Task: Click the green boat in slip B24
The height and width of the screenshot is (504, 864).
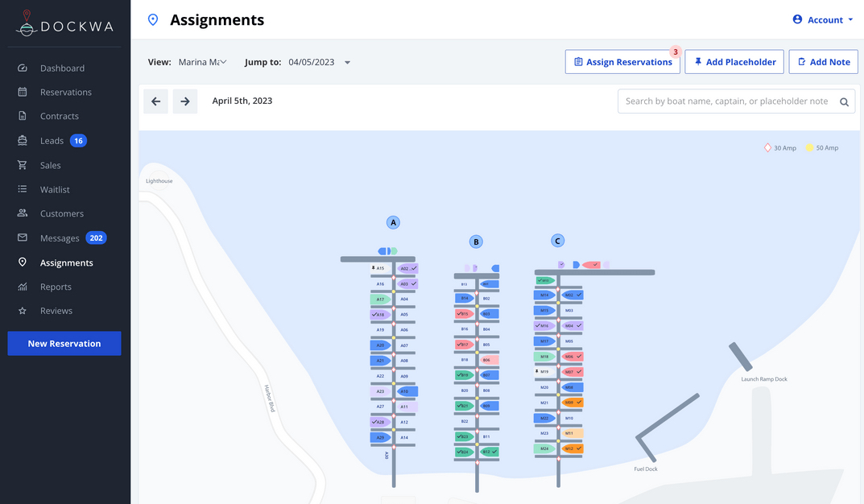Action: [465, 452]
